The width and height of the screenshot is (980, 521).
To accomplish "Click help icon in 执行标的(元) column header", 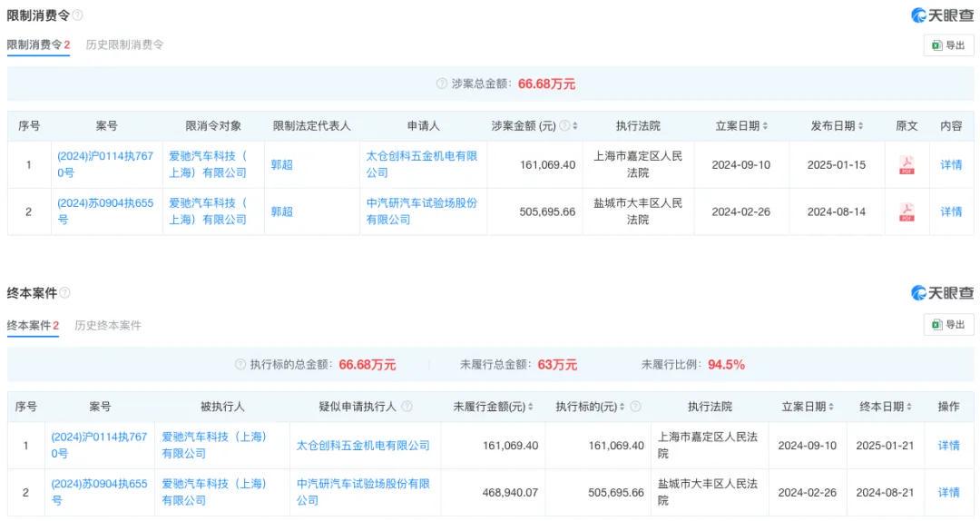I will click(x=635, y=407).
